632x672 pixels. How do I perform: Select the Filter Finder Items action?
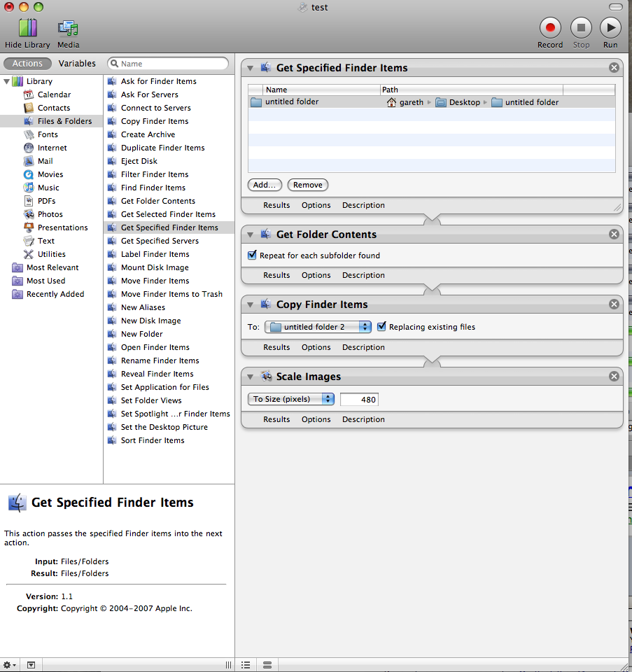(x=154, y=174)
